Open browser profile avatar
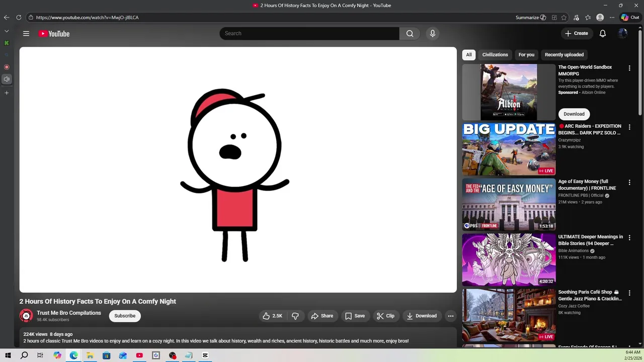 click(x=600, y=18)
